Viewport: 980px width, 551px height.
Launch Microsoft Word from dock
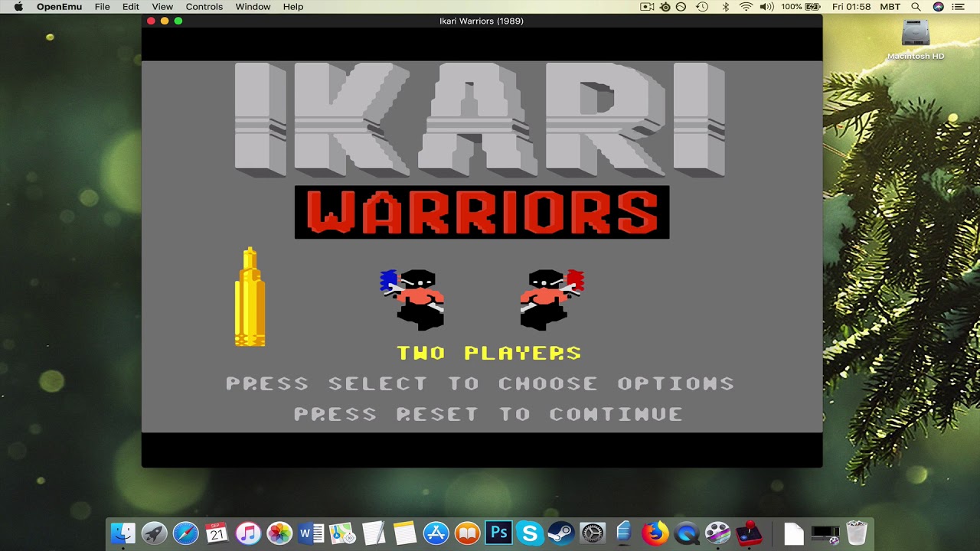coord(311,533)
